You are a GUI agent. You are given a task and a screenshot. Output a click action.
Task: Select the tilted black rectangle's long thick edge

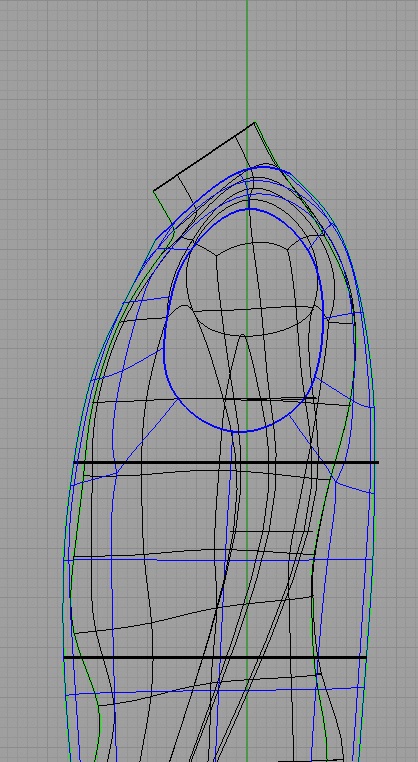204,156
